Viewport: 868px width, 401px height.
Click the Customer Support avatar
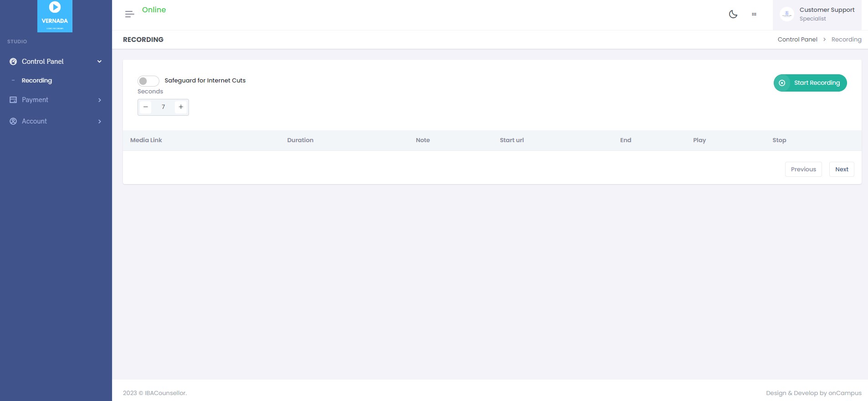tap(786, 15)
